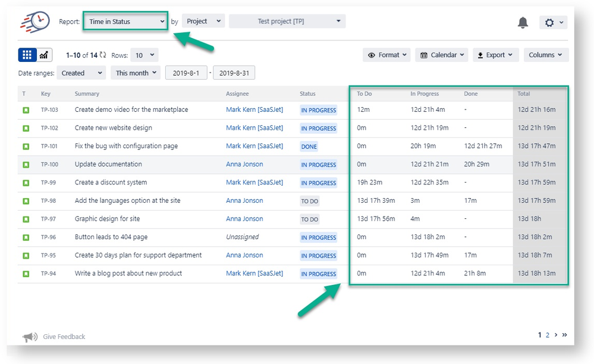Open 'Update documentation' summary

(108, 164)
